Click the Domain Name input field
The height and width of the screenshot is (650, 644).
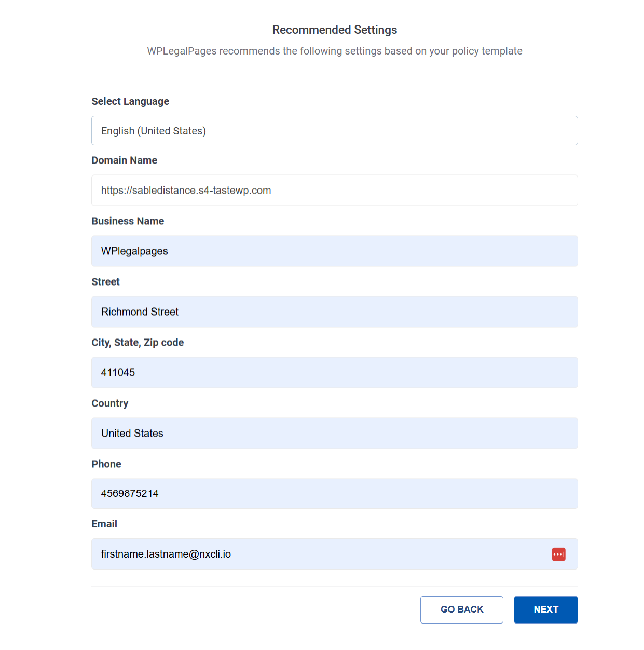coord(334,191)
